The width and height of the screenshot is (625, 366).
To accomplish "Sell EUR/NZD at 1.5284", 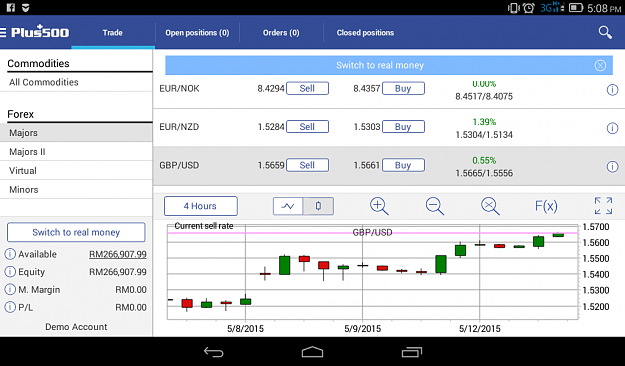I will point(307,127).
